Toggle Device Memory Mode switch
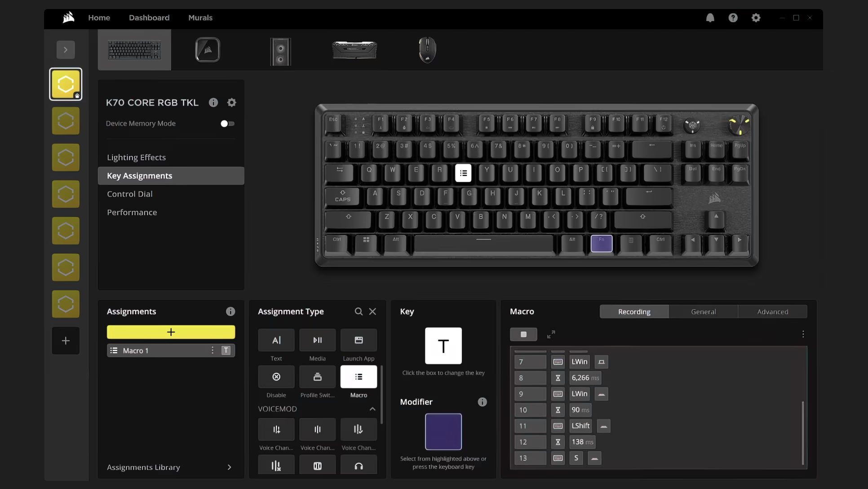The width and height of the screenshot is (868, 489). [x=227, y=124]
